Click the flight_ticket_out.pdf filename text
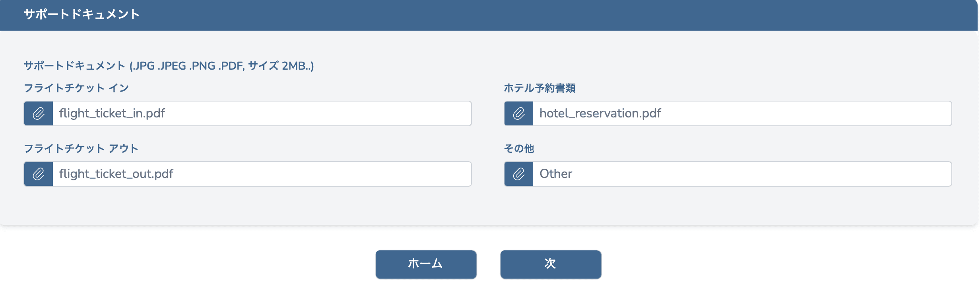Viewport: 980px width, 287px height. click(x=116, y=174)
